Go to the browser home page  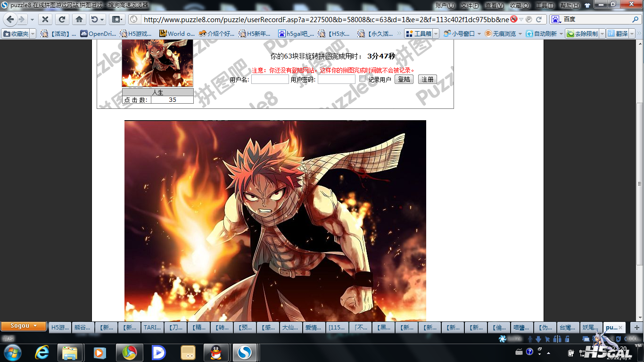coord(79,19)
